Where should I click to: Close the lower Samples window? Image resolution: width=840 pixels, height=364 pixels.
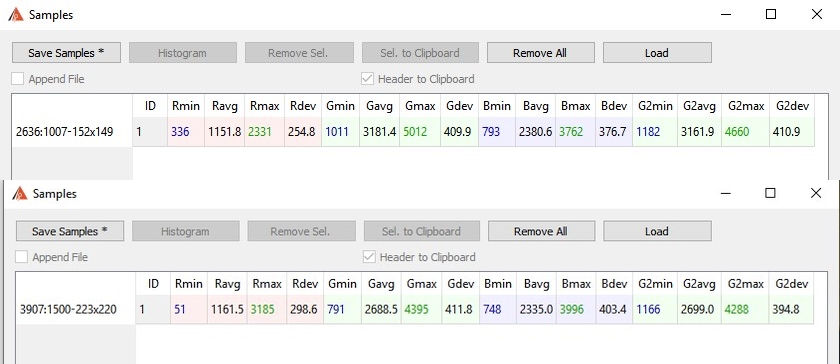[816, 193]
